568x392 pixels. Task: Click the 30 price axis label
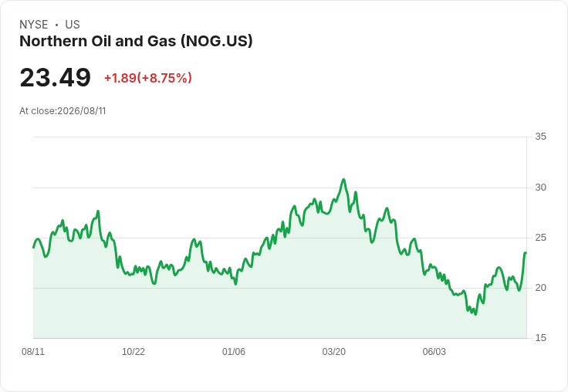(x=541, y=188)
